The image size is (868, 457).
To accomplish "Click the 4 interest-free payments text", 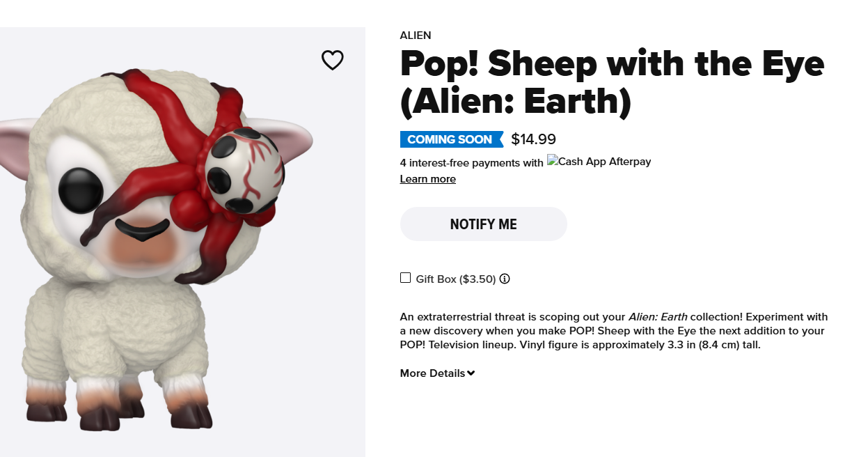I will click(471, 162).
